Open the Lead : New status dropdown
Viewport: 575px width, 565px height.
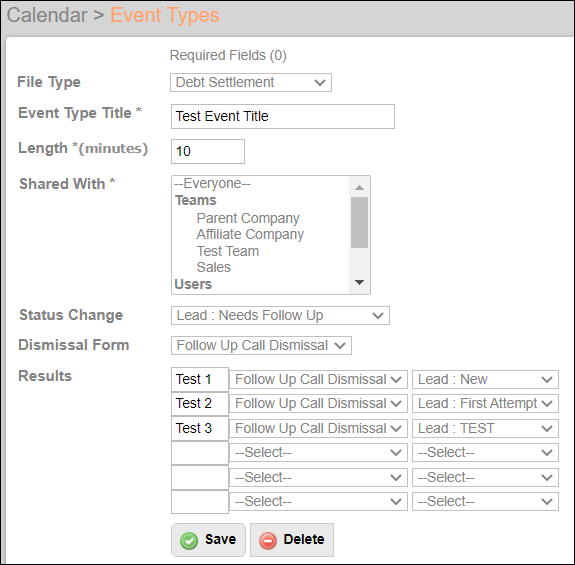click(485, 379)
